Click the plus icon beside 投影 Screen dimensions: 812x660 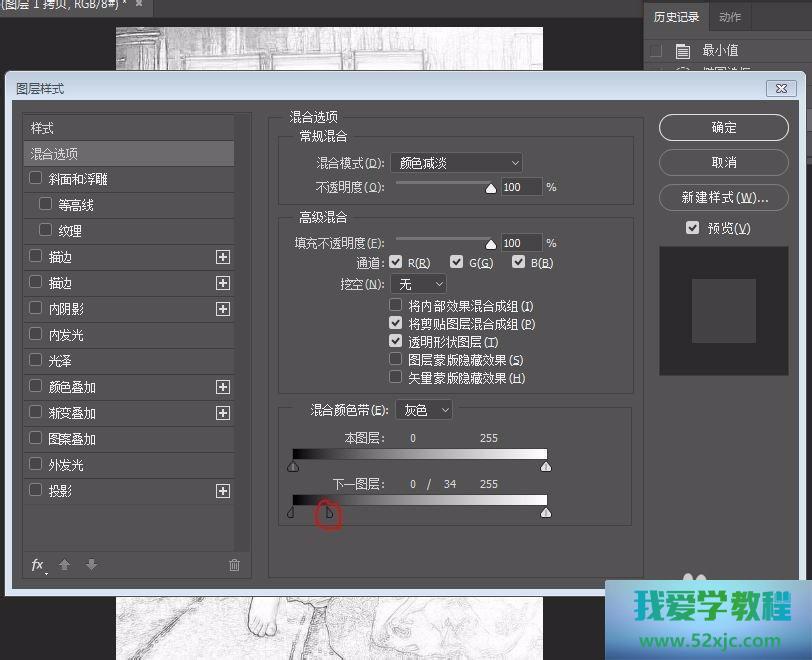tap(223, 491)
